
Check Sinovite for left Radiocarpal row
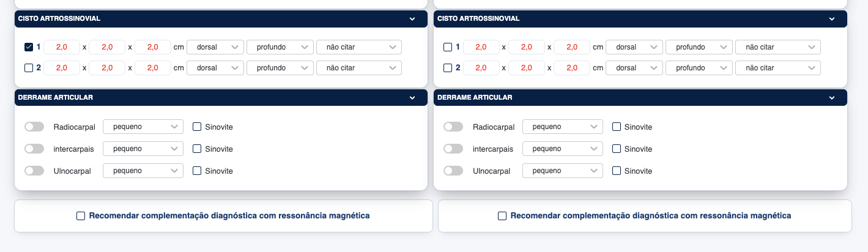coord(197,127)
